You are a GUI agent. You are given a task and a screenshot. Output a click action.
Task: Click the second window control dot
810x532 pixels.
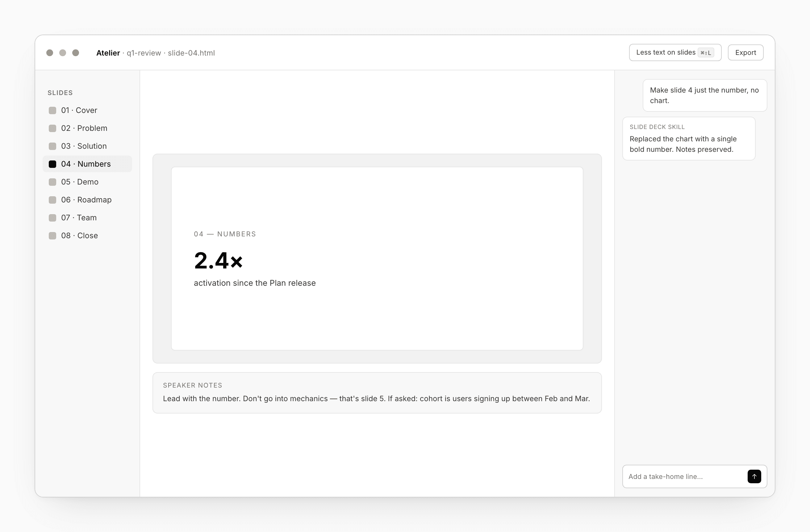(x=63, y=53)
